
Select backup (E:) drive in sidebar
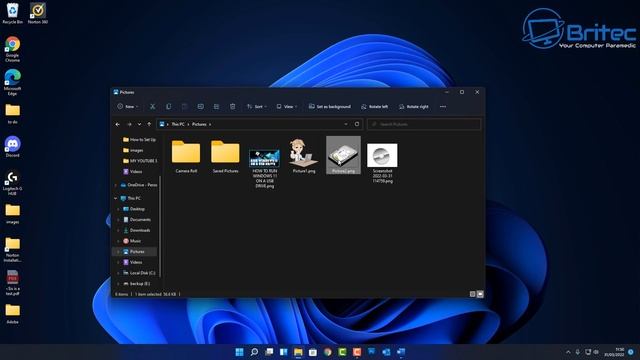(x=136, y=283)
